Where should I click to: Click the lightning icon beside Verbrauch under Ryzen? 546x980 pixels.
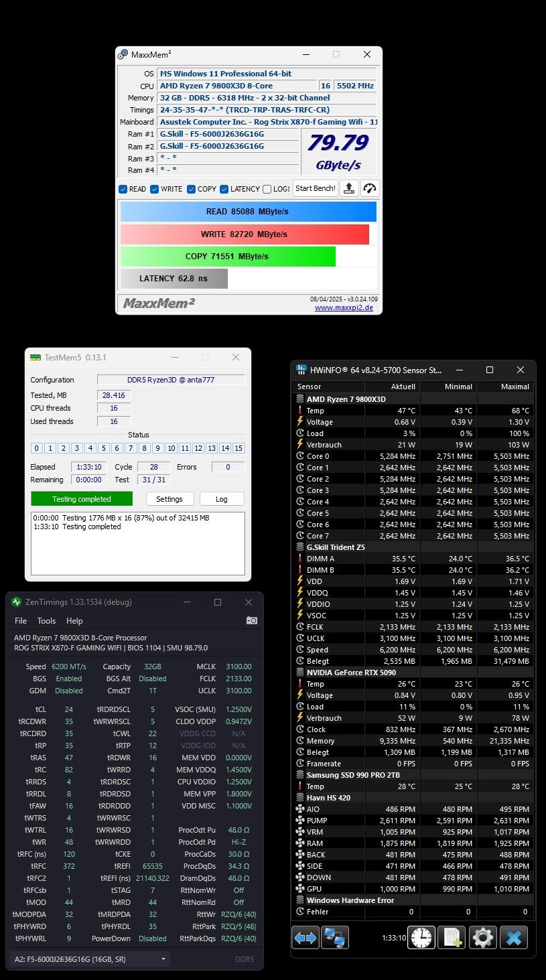[300, 445]
